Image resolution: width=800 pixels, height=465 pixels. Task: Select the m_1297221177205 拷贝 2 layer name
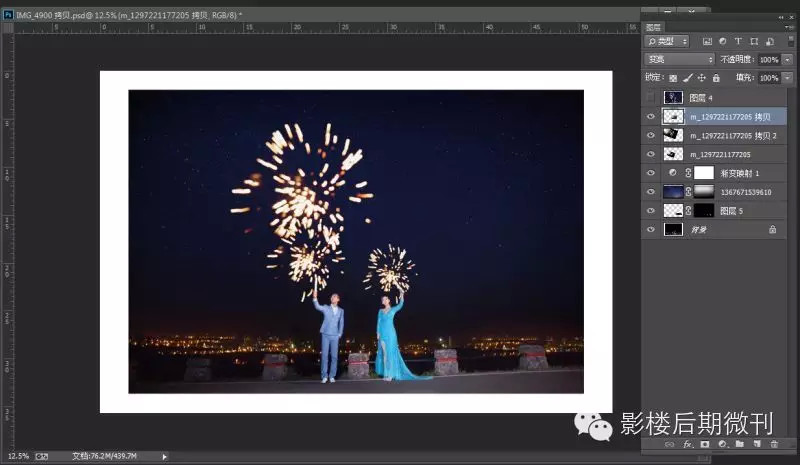(733, 136)
